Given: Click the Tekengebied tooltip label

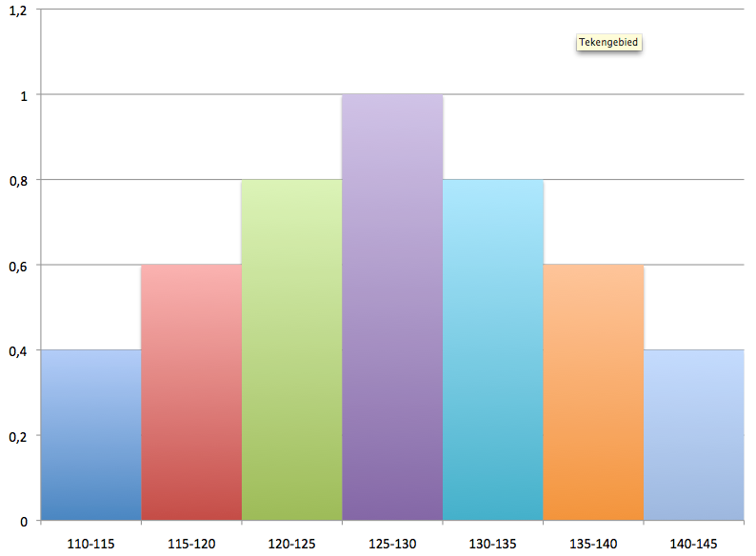Looking at the screenshot, I should pyautogui.click(x=608, y=42).
